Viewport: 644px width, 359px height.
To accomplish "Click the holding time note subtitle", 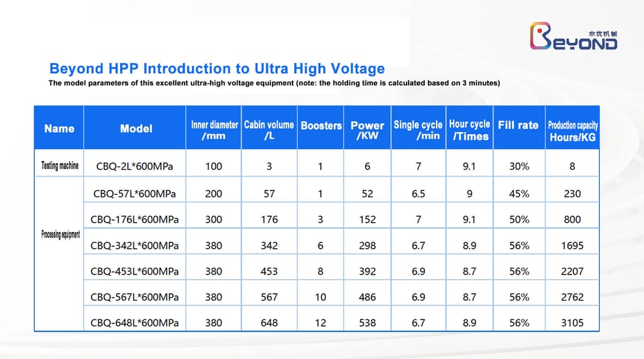I will pos(274,83).
